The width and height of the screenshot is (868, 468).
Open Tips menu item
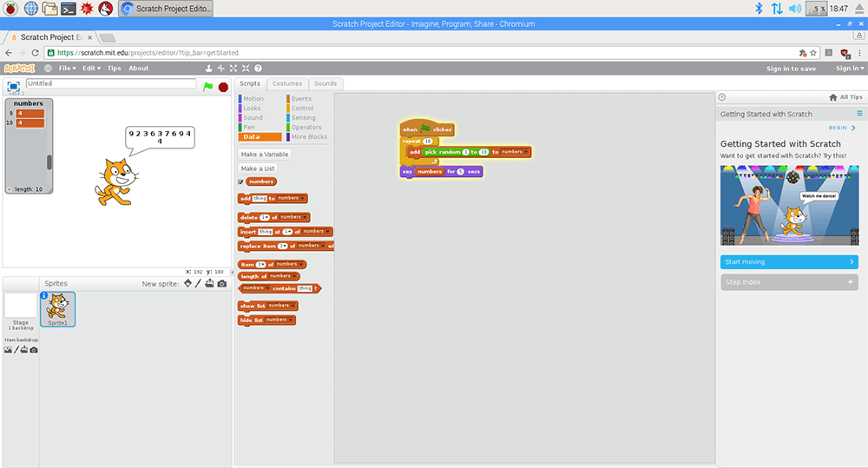(x=114, y=68)
